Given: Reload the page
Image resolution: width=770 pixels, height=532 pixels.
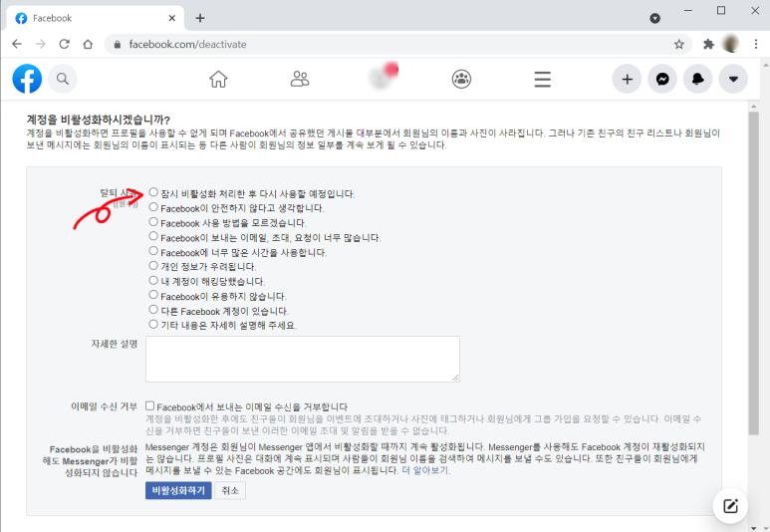Looking at the screenshot, I should (64, 44).
